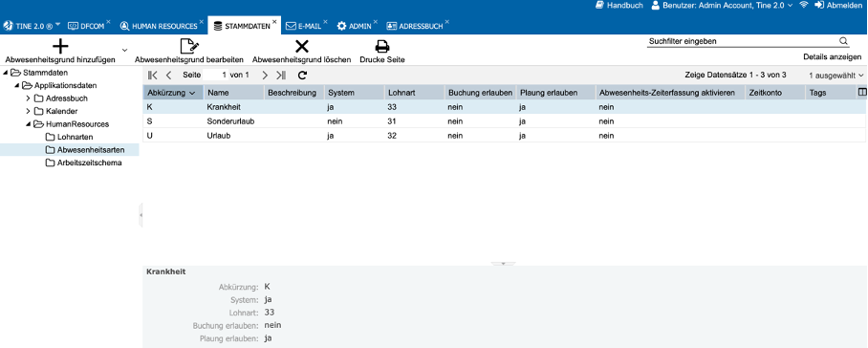Viewport: 868px width, 348px height.
Task: Expand the Adressbuch tree folder
Action: (x=28, y=98)
